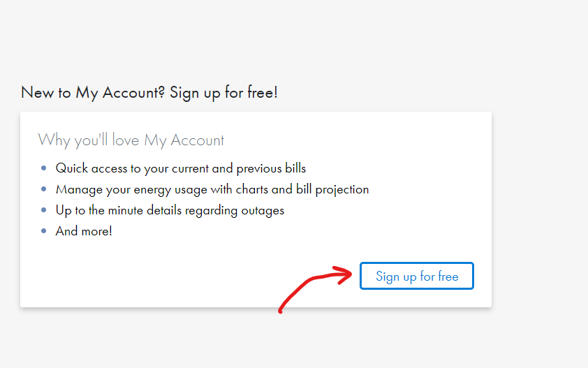Click the red arrow's pointed arrowhead

pyautogui.click(x=349, y=273)
